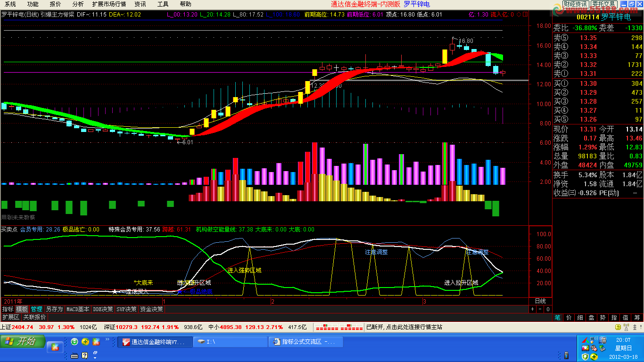Open the 分析 menu
644x362 pixels.
(x=78, y=4)
